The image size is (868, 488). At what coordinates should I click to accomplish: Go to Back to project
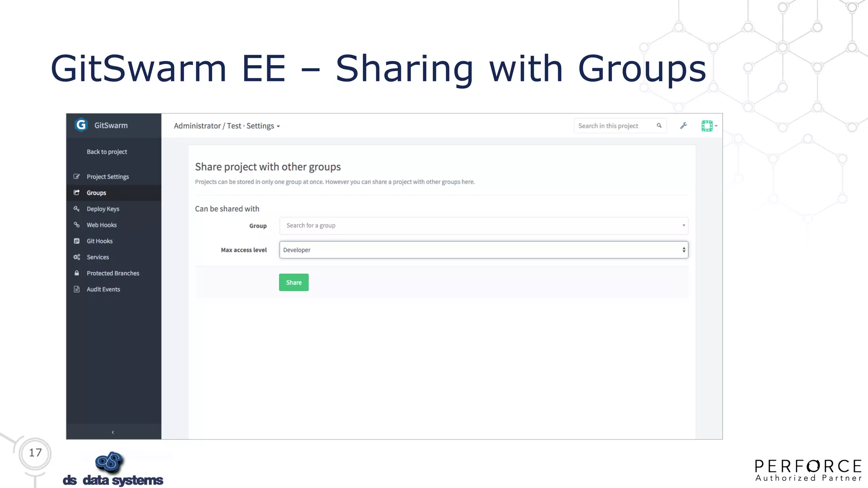coord(107,152)
